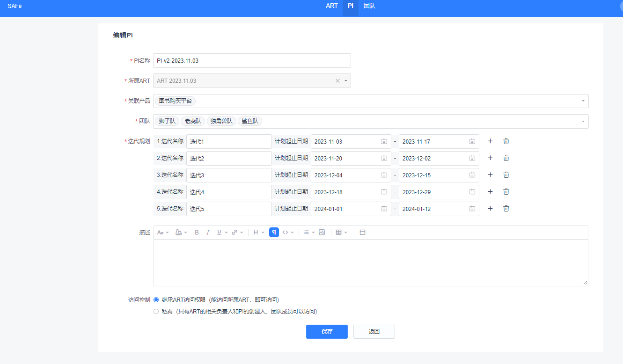Click the PI名称 input field
The image size is (623, 364).
(252, 61)
